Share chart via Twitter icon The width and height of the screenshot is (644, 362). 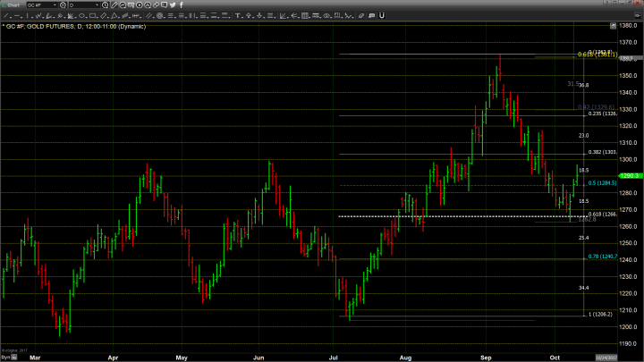pyautogui.click(x=173, y=5)
